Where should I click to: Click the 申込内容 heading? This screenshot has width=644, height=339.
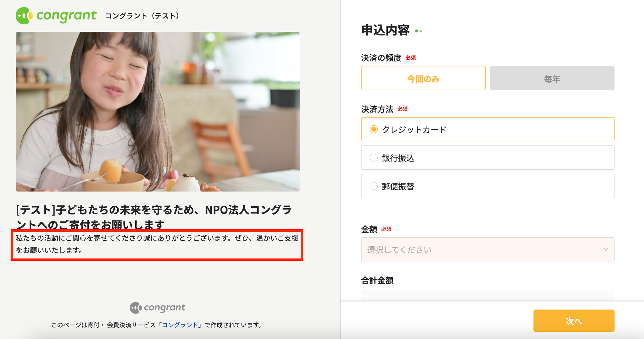pyautogui.click(x=385, y=30)
